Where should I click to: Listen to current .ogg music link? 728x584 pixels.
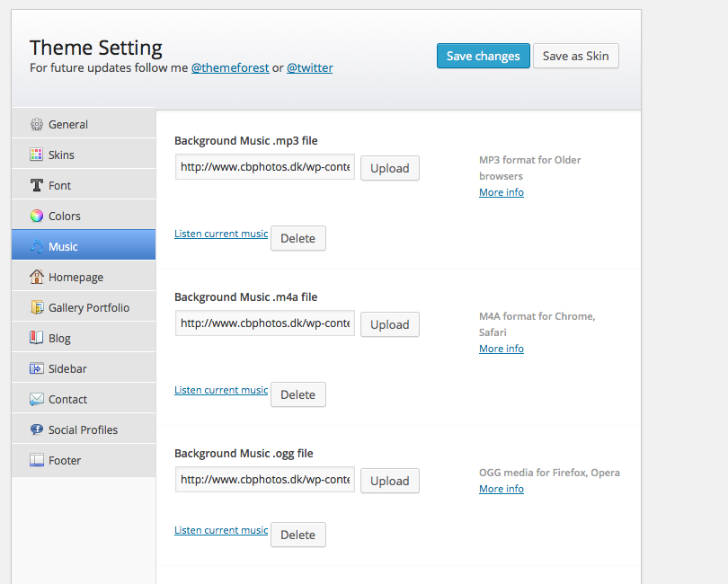(x=221, y=530)
